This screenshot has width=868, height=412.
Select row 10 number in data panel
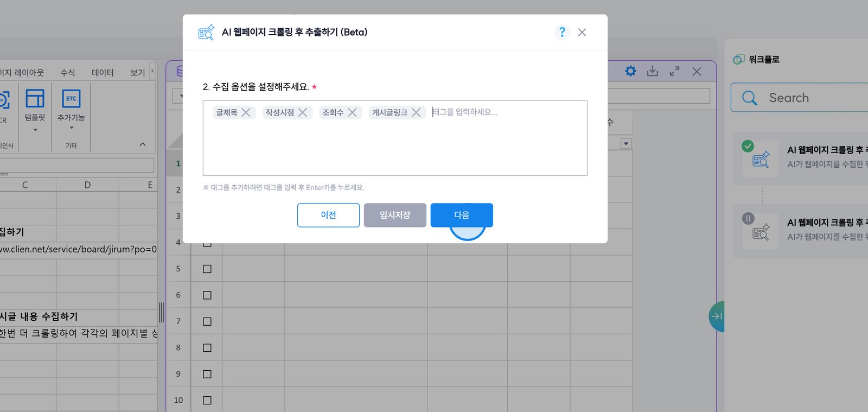(x=178, y=401)
